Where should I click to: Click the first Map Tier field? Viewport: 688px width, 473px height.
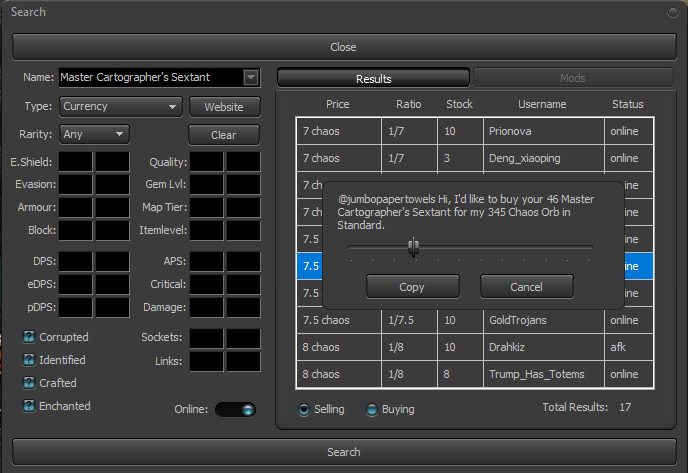coord(207,208)
